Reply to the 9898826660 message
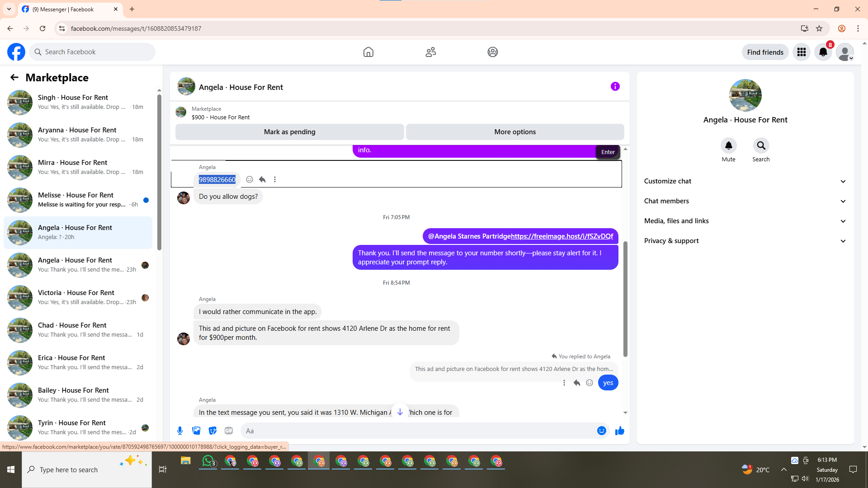 click(x=262, y=179)
